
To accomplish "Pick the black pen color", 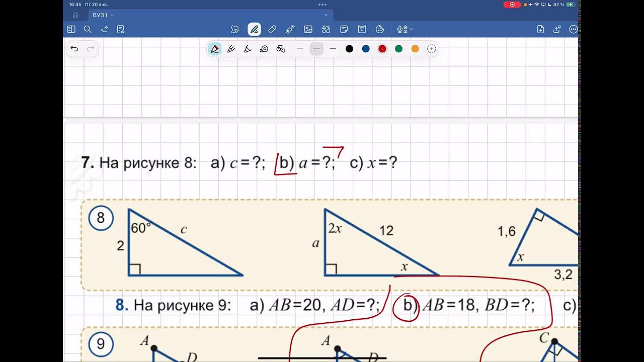I will point(349,49).
